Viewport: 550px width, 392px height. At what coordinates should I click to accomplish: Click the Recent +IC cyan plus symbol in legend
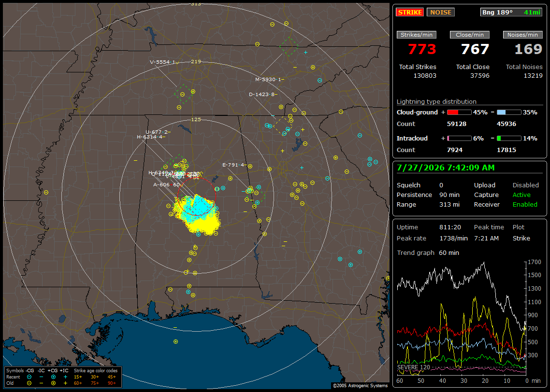(x=65, y=377)
